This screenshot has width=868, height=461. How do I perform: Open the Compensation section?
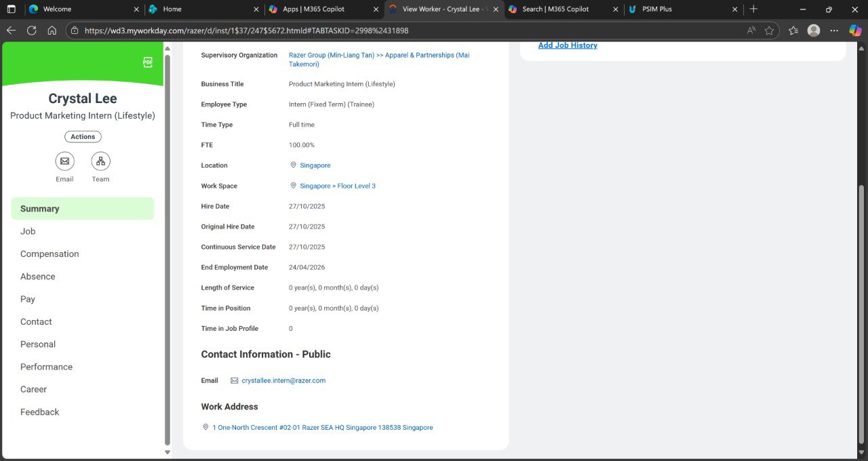click(x=83, y=254)
